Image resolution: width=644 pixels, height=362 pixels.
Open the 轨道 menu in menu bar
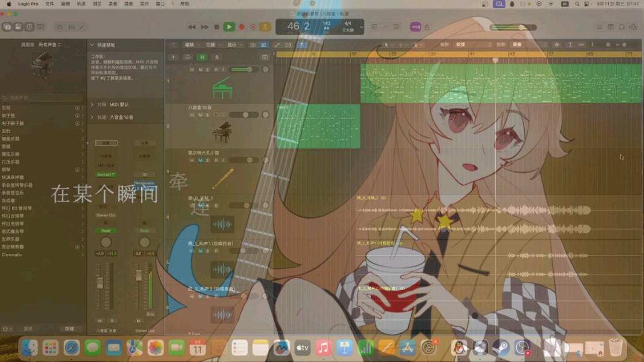pos(81,3)
